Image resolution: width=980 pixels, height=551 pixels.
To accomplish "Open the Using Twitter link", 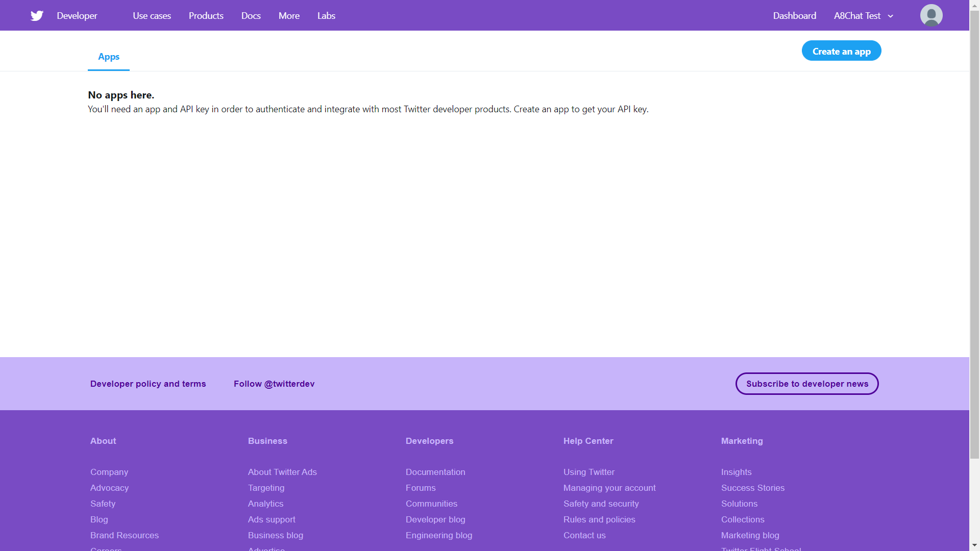I will click(x=589, y=472).
